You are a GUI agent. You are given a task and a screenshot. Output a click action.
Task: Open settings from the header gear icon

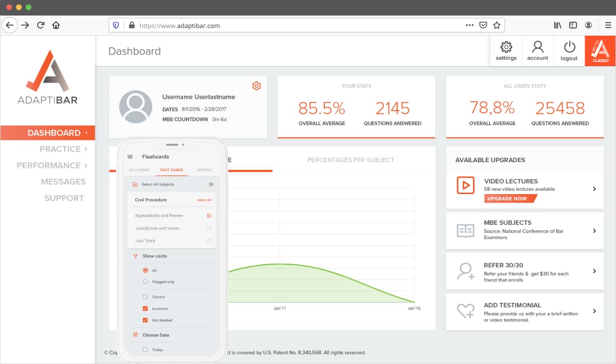(506, 47)
